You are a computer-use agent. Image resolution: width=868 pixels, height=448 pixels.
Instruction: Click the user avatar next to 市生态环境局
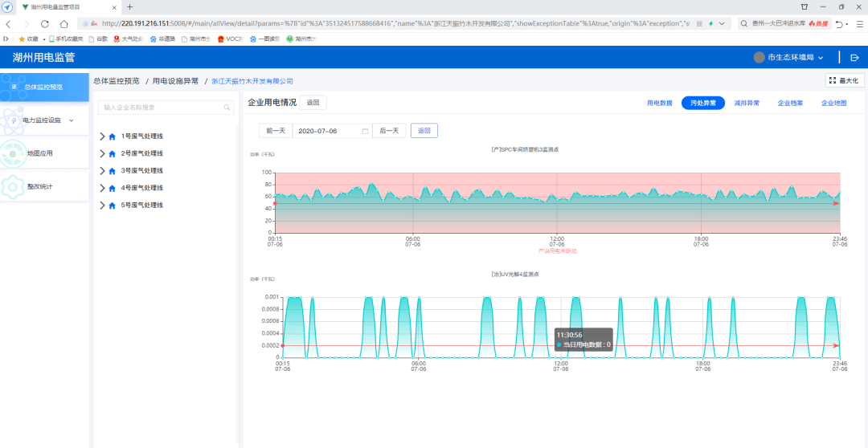point(759,58)
